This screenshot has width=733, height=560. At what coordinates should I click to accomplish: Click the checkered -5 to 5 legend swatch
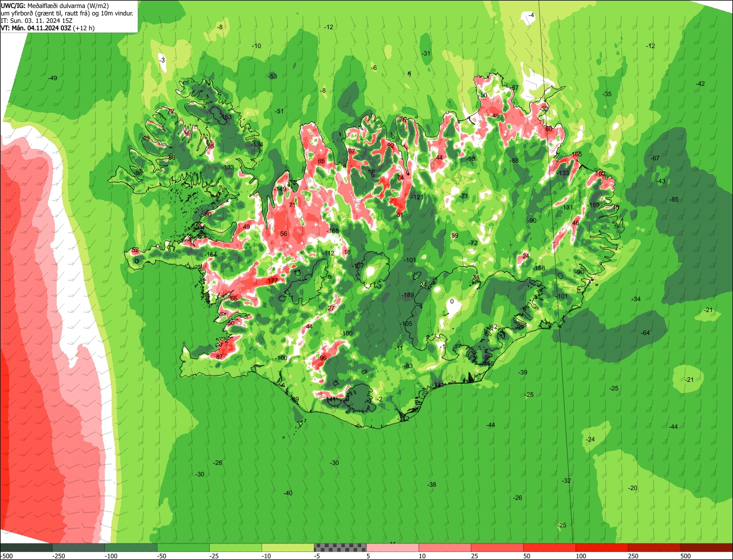[340, 547]
